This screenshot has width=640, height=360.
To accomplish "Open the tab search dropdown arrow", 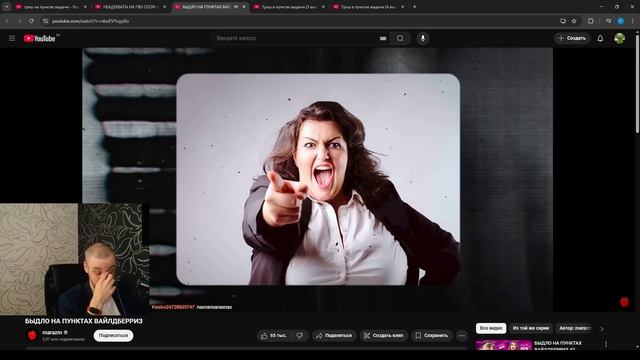I will point(7,7).
